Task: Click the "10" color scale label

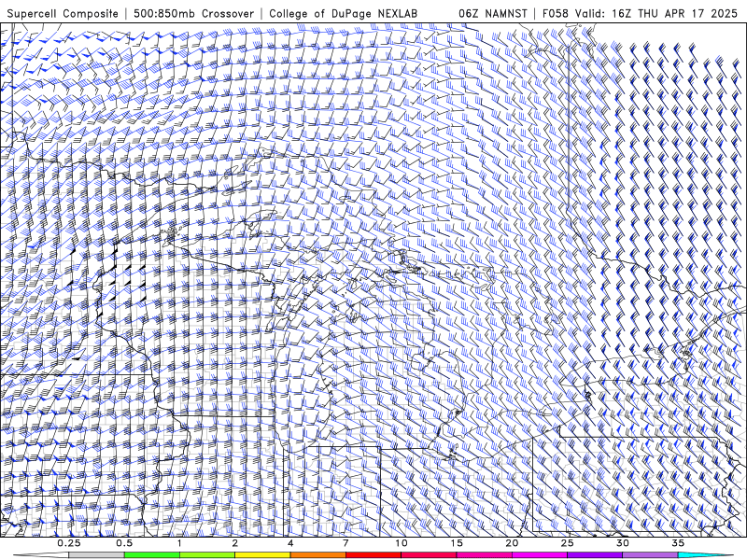Action: (x=402, y=543)
